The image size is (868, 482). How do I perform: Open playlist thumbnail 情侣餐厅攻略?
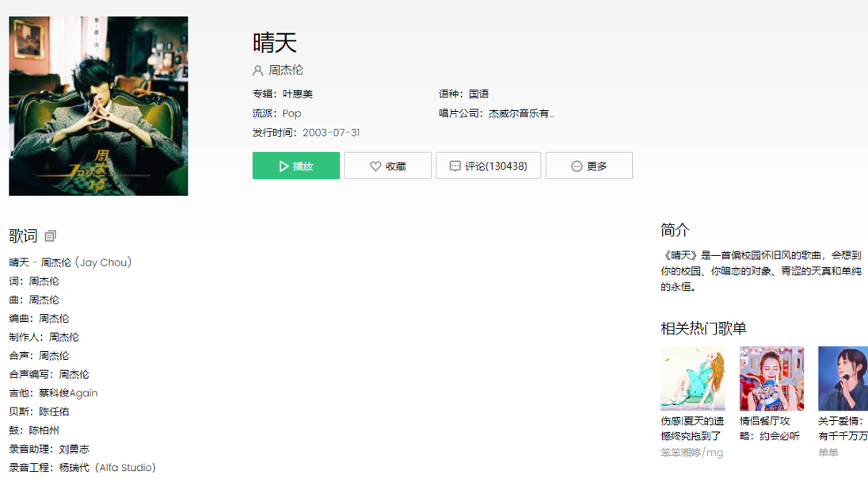771,378
